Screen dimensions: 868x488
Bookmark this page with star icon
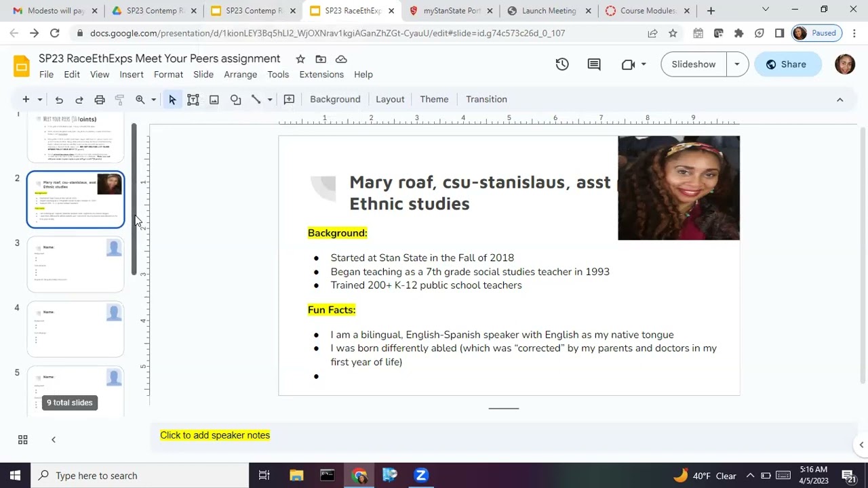(673, 33)
